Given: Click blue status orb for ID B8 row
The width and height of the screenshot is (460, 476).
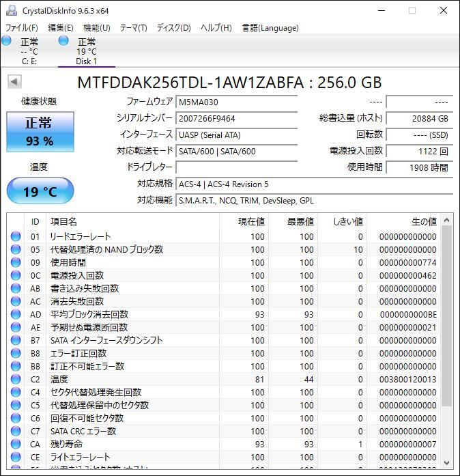Looking at the screenshot, I should (16, 353).
